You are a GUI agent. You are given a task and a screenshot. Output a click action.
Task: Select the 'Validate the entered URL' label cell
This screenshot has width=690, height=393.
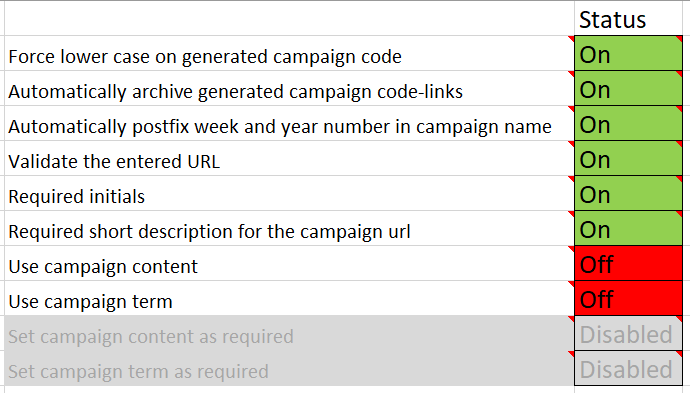click(289, 158)
